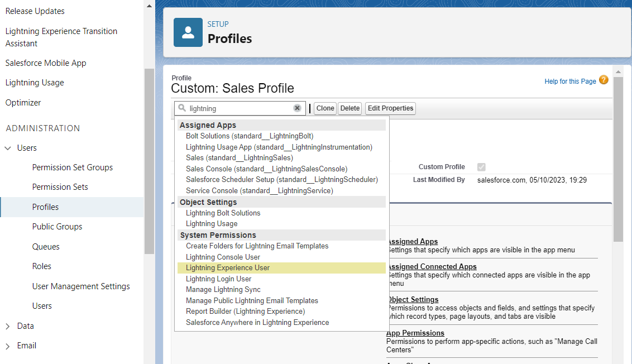Image resolution: width=632 pixels, height=364 pixels.
Task: Select Report Builder (Lightning Experience)
Action: [246, 311]
